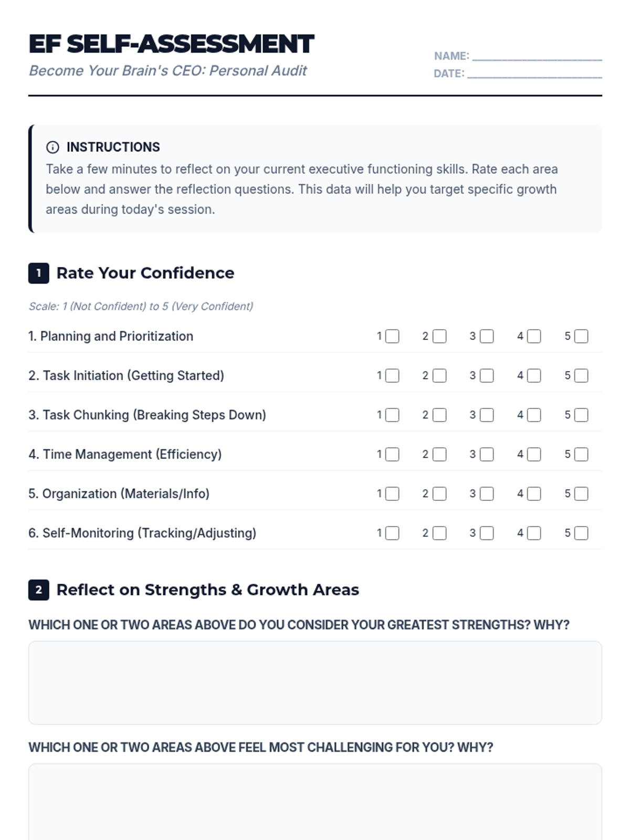630x840 pixels.
Task: Mark rating 2 for Time Management
Action: click(x=439, y=454)
